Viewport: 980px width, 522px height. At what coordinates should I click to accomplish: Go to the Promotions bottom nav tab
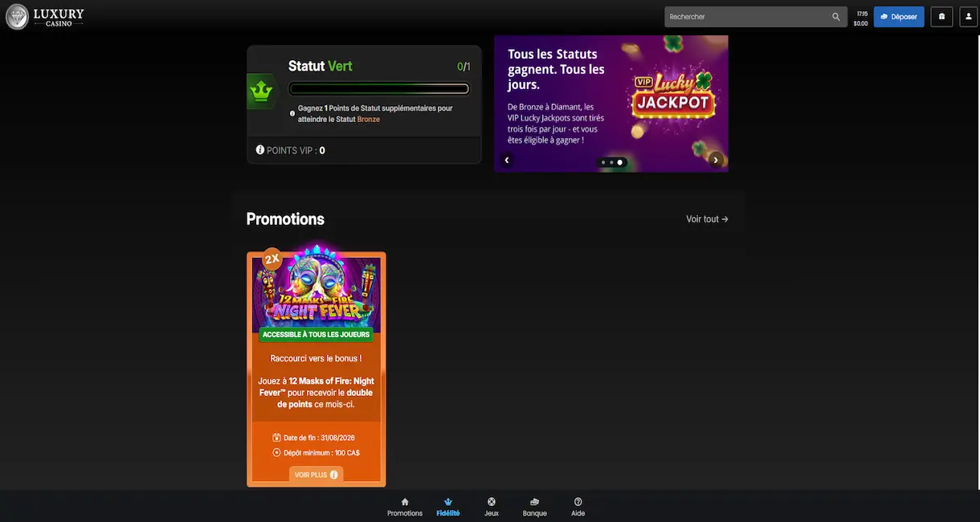[x=405, y=507]
